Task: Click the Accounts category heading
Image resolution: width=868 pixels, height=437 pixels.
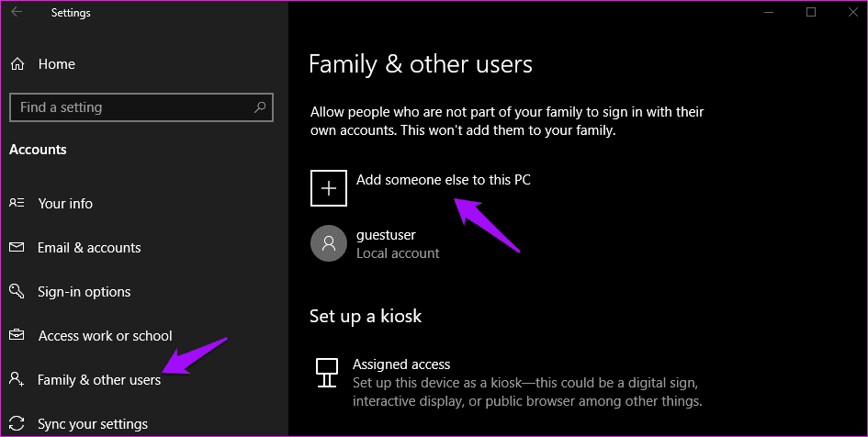Action: [x=38, y=150]
